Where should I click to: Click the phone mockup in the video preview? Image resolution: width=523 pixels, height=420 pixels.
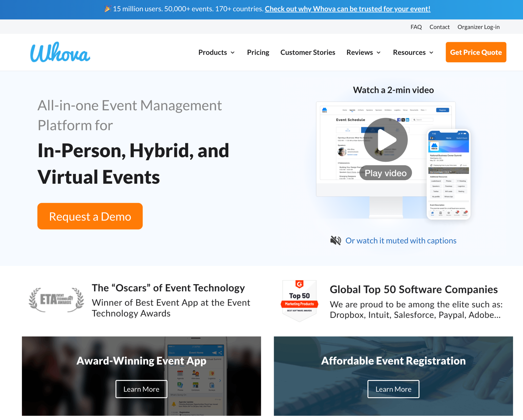pos(448,174)
